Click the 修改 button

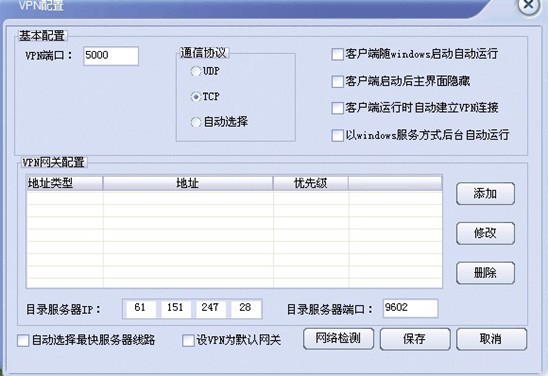click(485, 233)
